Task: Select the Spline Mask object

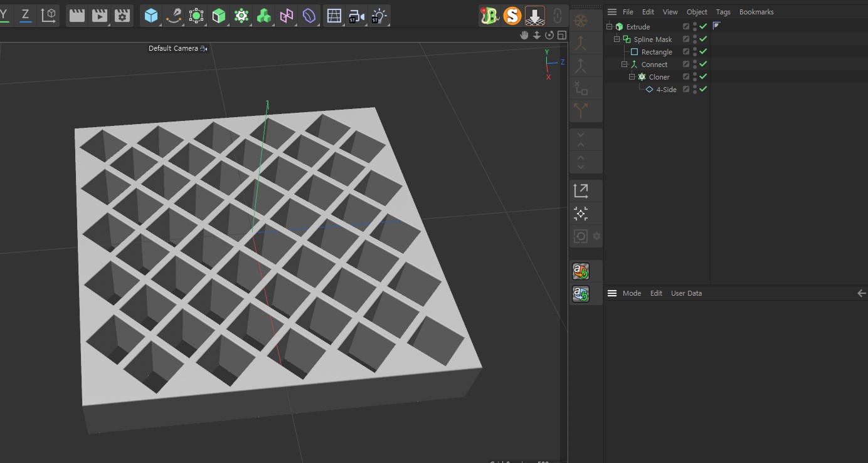Action: pos(653,39)
